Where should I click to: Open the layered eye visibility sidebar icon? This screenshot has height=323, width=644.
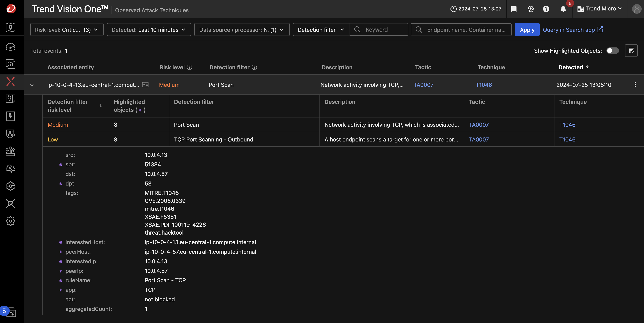(10, 186)
